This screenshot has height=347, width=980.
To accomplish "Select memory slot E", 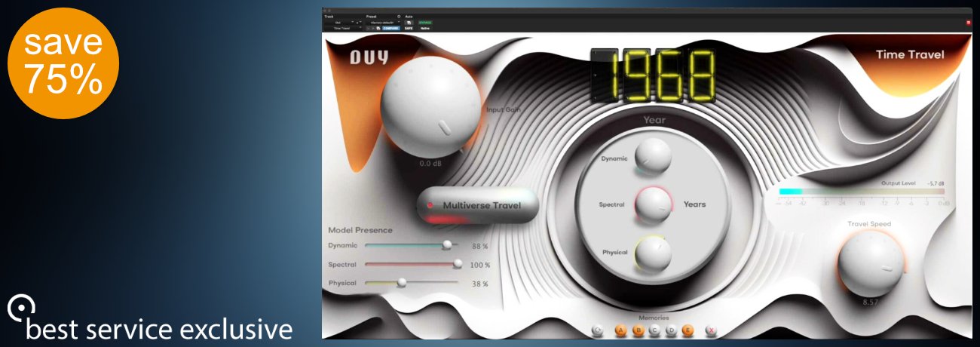I will click(x=688, y=330).
